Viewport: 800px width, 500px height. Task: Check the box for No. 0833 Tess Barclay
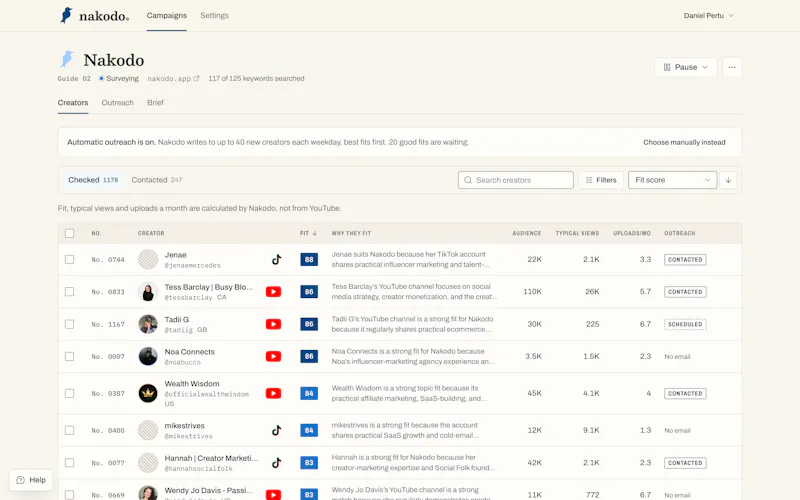coord(69,292)
